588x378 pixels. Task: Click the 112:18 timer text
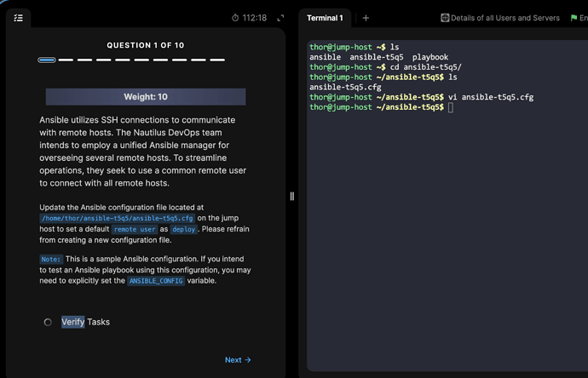[x=254, y=18]
